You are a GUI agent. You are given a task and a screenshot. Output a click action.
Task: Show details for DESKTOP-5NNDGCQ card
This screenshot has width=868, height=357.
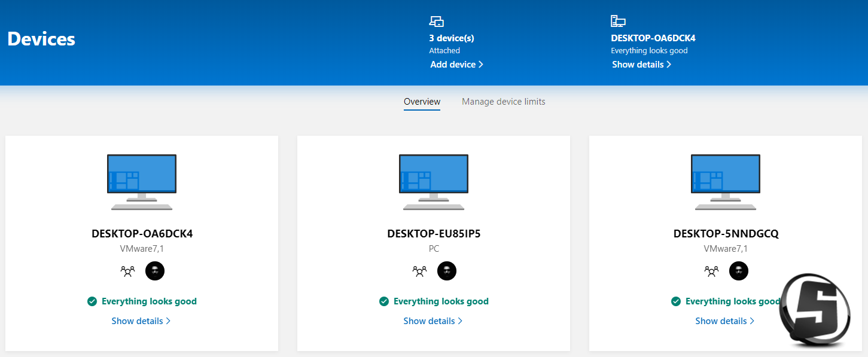(x=725, y=321)
